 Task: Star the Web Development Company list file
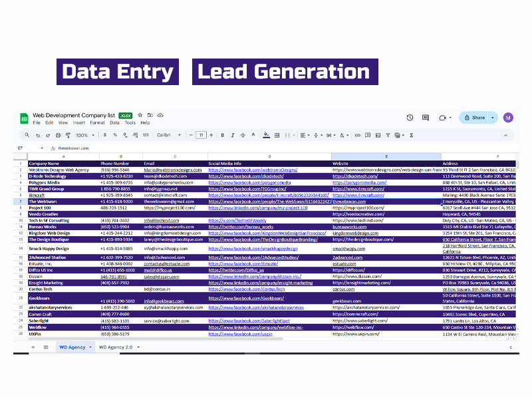(x=140, y=115)
